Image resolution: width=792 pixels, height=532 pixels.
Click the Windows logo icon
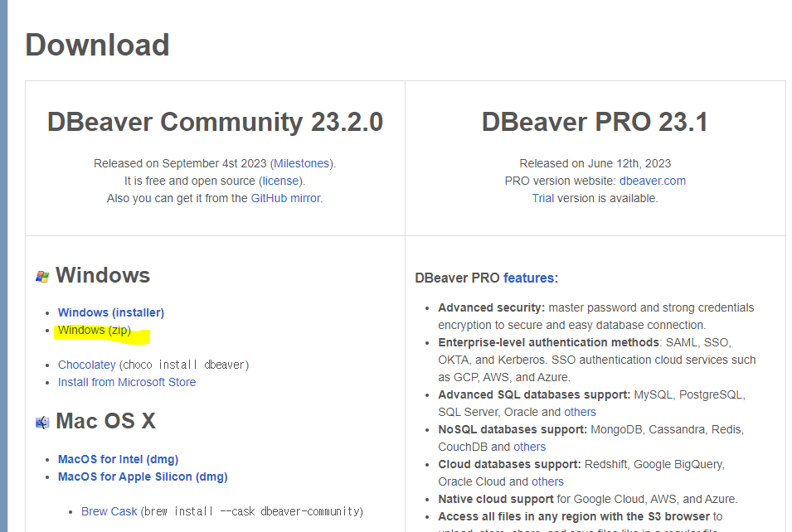click(42, 276)
